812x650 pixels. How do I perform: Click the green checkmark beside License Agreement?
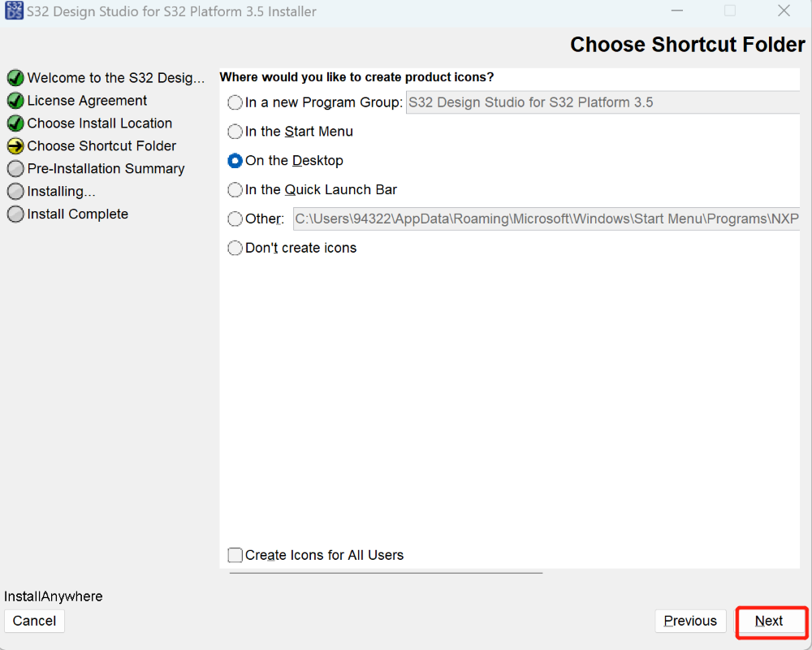tap(15, 101)
